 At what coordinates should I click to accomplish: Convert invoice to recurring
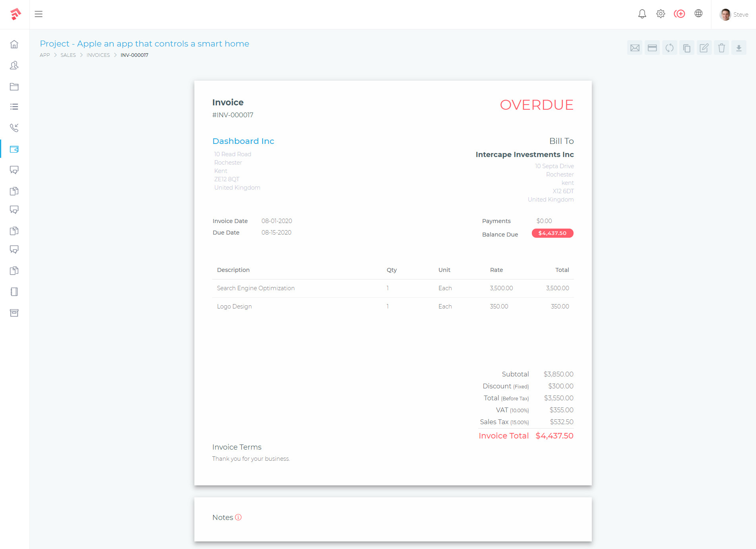670,47
